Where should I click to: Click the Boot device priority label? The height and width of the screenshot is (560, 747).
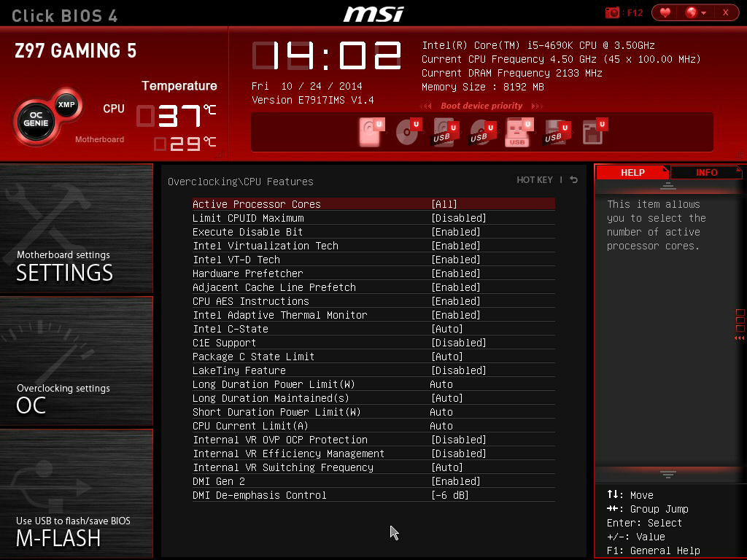481,106
